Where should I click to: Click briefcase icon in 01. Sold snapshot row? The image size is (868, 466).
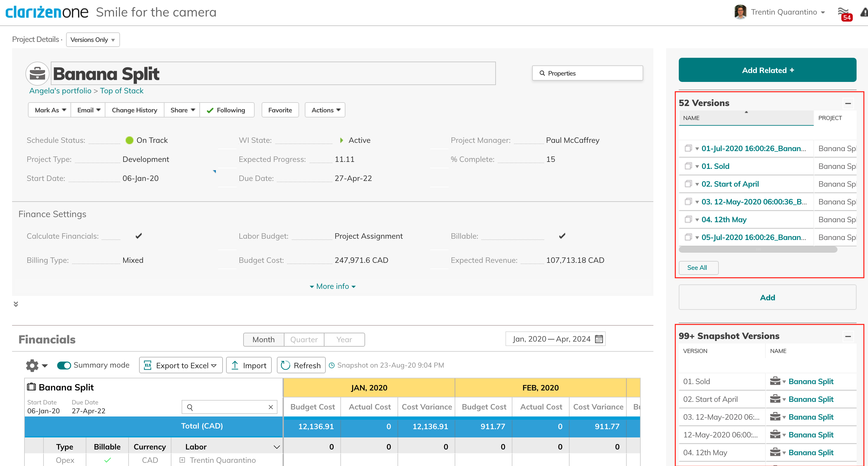click(775, 382)
